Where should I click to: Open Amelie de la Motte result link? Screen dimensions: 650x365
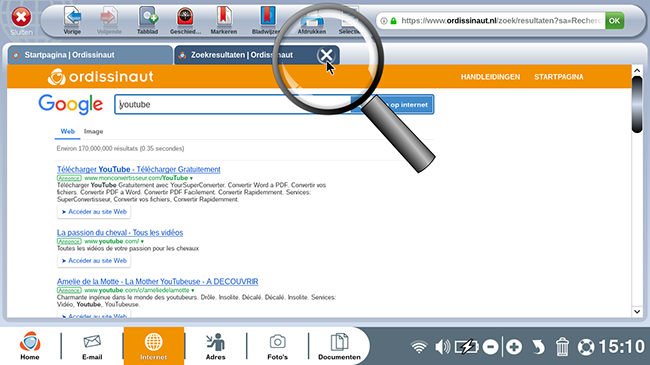158,282
